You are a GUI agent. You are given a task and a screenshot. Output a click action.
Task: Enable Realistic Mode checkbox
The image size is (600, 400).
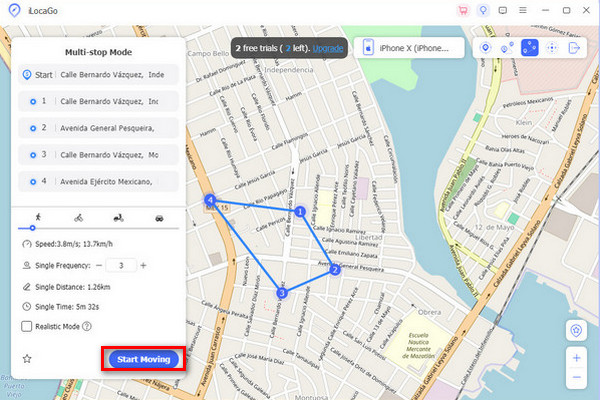(x=27, y=326)
